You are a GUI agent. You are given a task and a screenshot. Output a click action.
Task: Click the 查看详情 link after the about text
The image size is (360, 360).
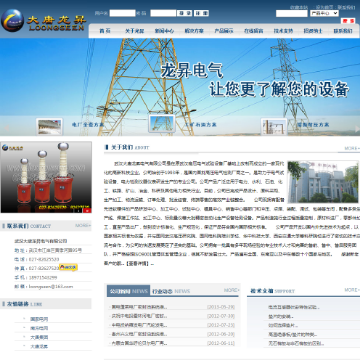click(x=138, y=264)
